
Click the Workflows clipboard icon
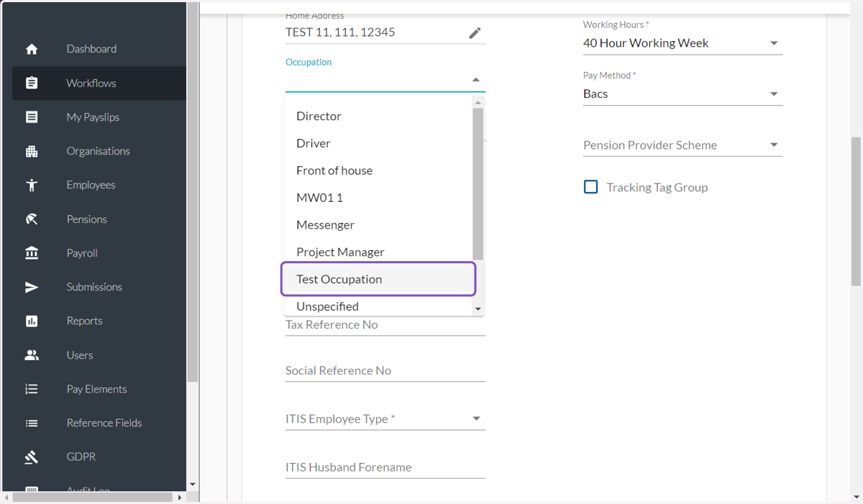point(32,83)
